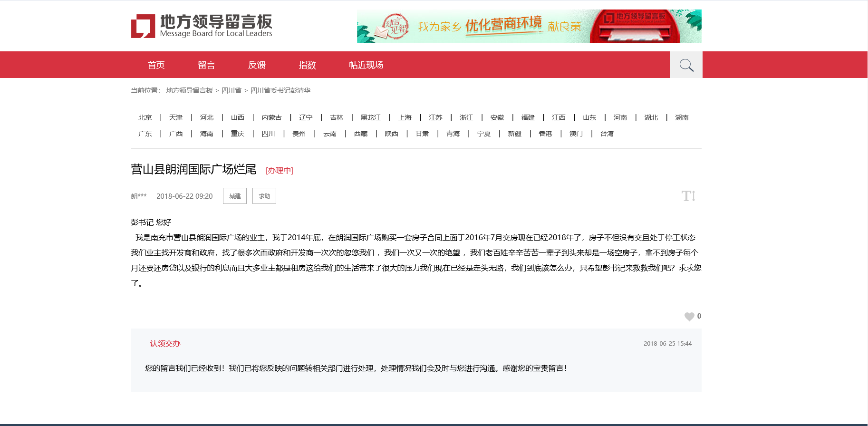
Task: Click the 城建 tag button
Action: [235, 196]
